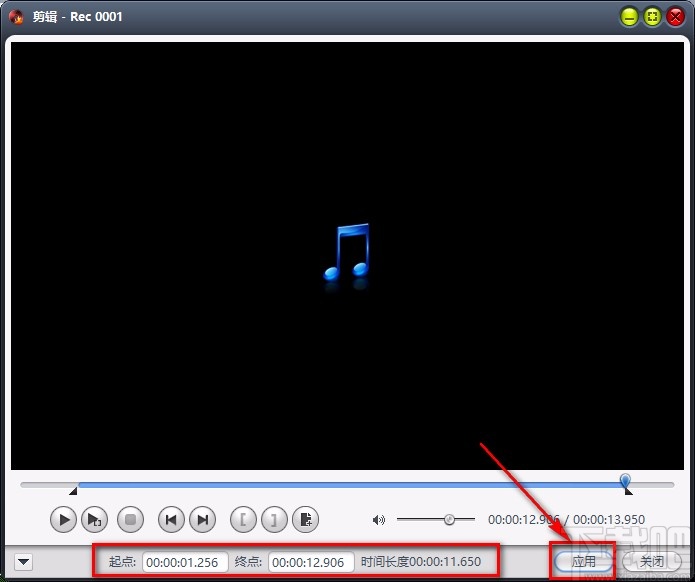Image resolution: width=695 pixels, height=582 pixels.
Task: Click the 终点 end time field
Action: pyautogui.click(x=311, y=562)
